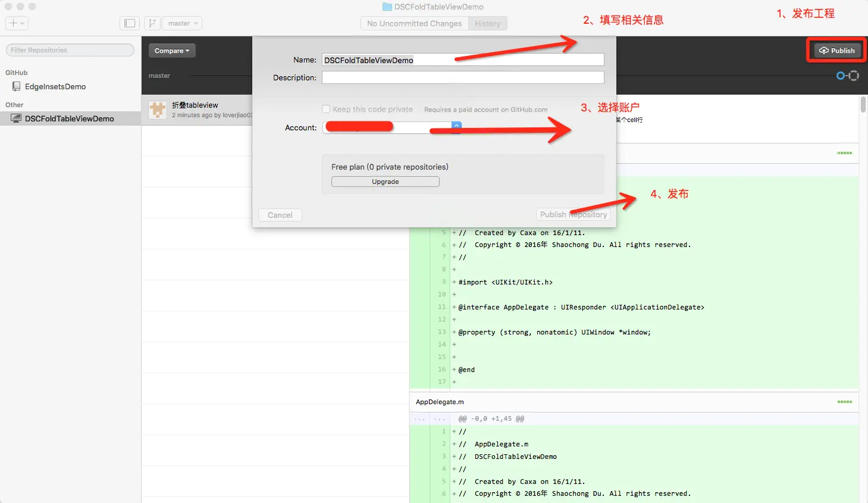
Task: Select DSCFoldTableViewDemo in the sidebar
Action: [x=70, y=118]
